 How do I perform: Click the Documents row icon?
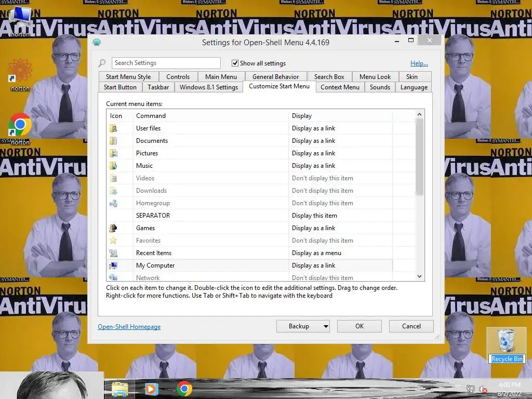113,141
